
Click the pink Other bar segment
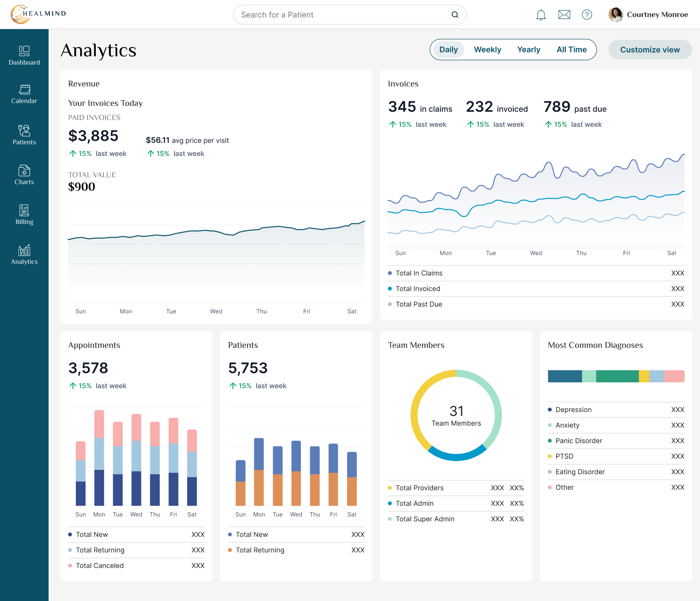click(674, 376)
